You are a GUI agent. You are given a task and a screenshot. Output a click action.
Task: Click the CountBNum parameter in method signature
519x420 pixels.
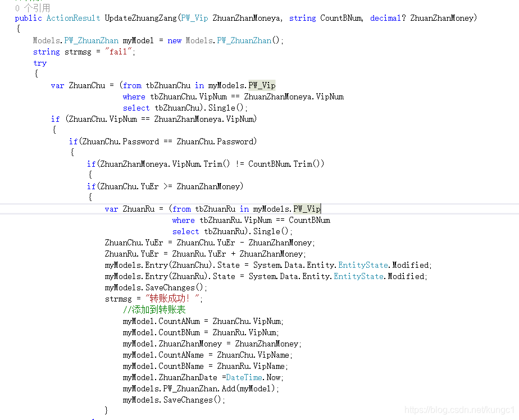[x=341, y=18]
